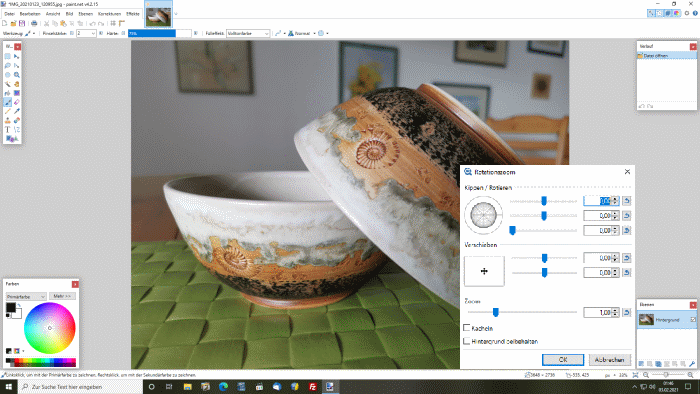The height and width of the screenshot is (394, 700).
Task: Toggle Layers window button at top right
Action: [668, 13]
